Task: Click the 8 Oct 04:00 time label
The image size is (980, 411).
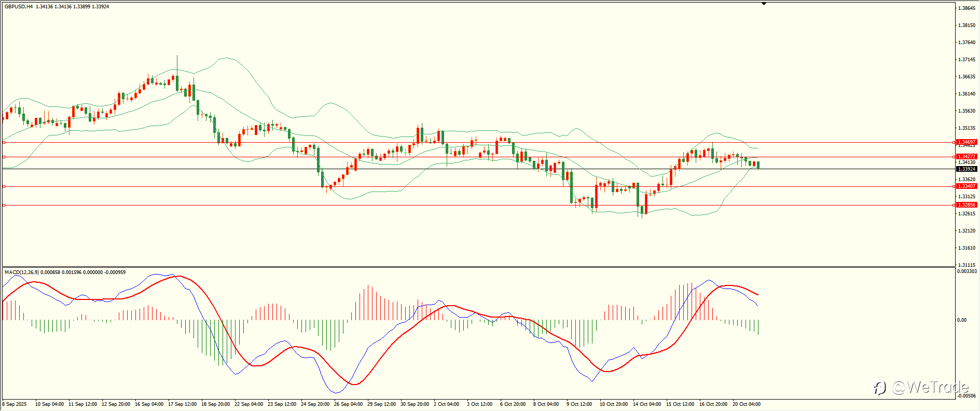Action: click(x=546, y=404)
